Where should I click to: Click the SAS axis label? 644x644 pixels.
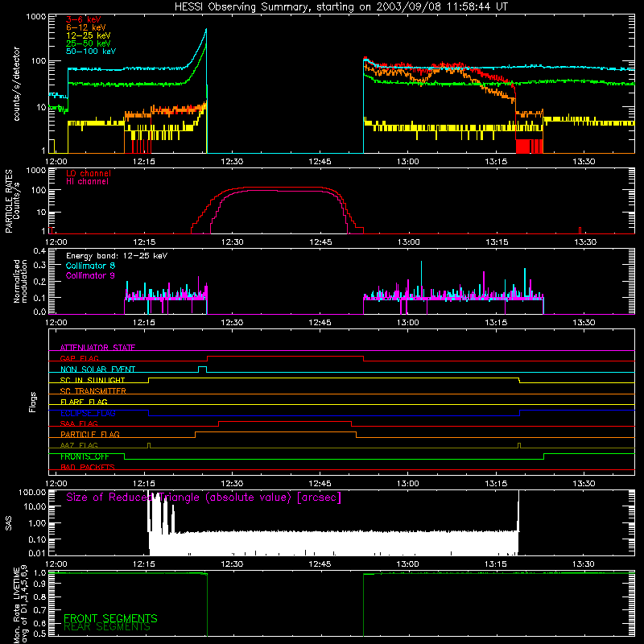click(x=9, y=523)
